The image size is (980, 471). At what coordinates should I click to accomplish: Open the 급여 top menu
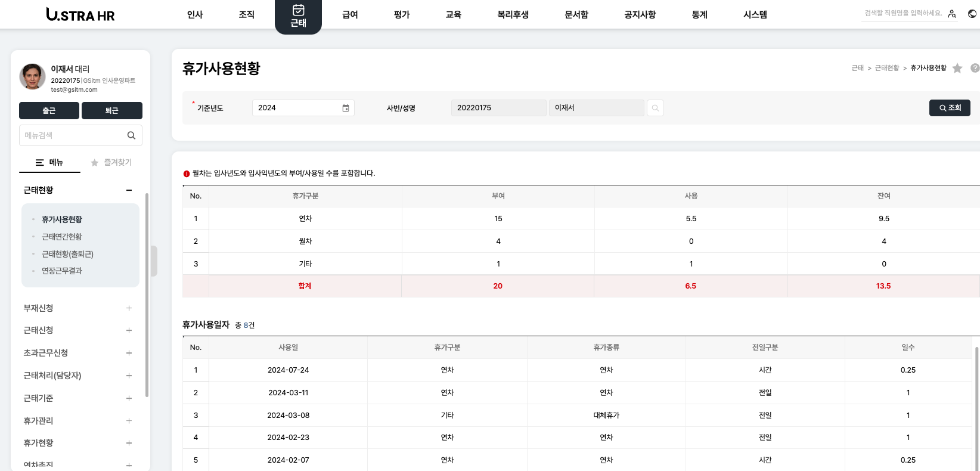[x=350, y=14]
